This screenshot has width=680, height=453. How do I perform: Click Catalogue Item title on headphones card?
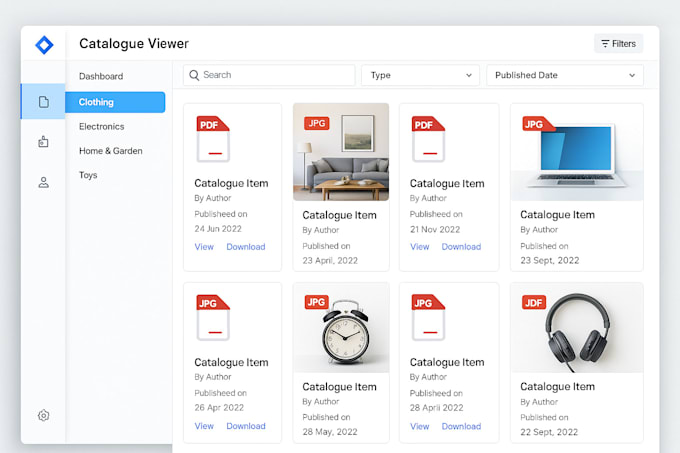pyautogui.click(x=557, y=387)
